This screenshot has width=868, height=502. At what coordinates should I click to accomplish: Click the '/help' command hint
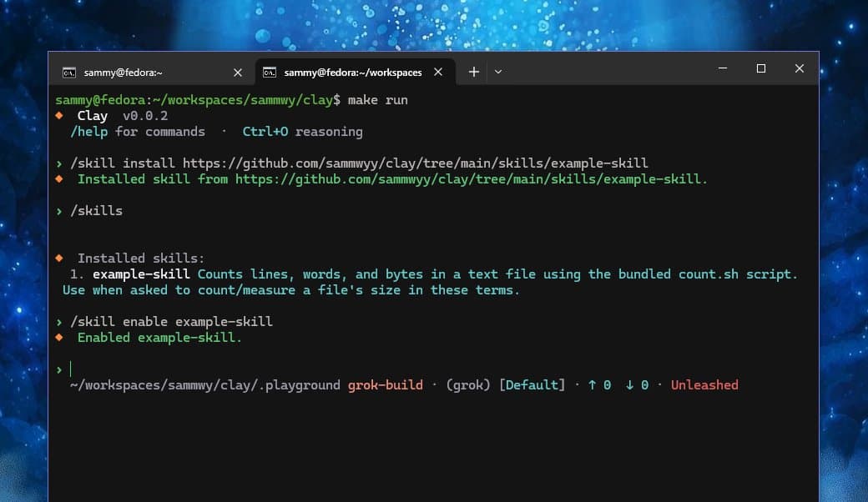tap(88, 132)
